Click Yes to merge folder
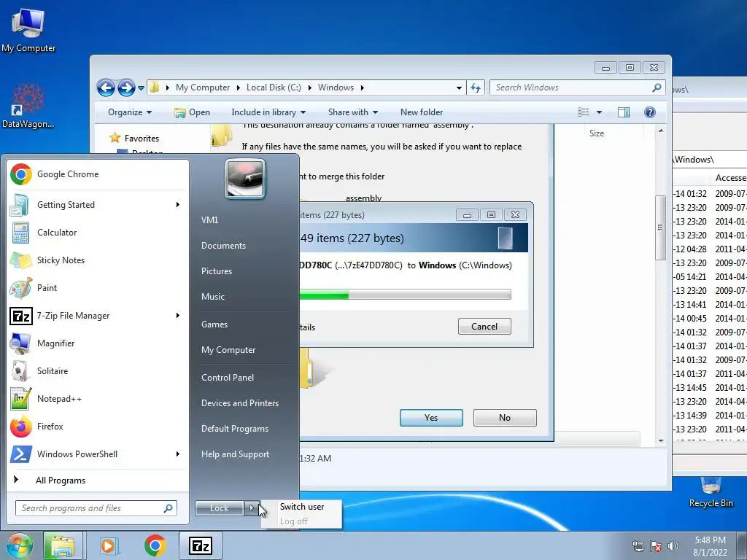This screenshot has width=747, height=560. pyautogui.click(x=431, y=418)
